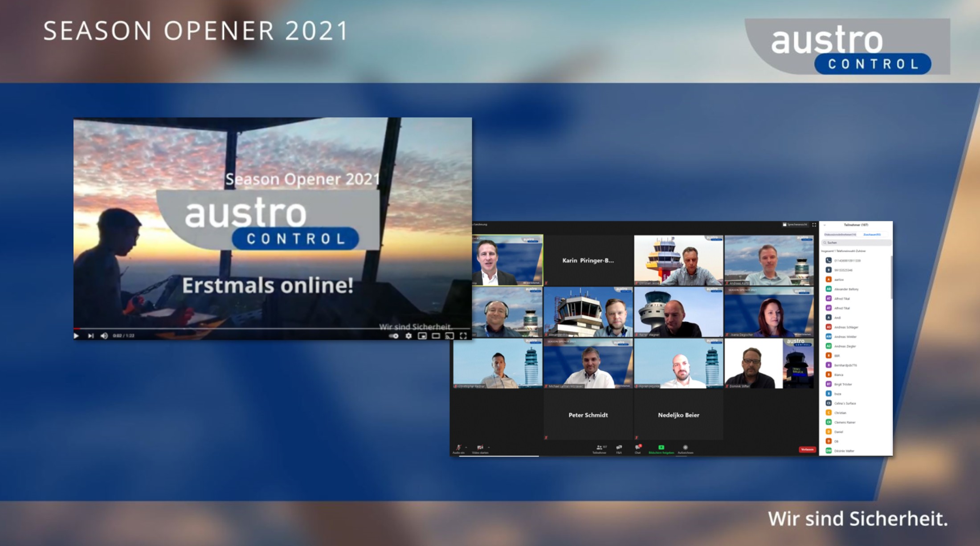The height and width of the screenshot is (546, 980).
Task: Collapse the Teilnehmer panel chevron
Action: tap(825, 225)
